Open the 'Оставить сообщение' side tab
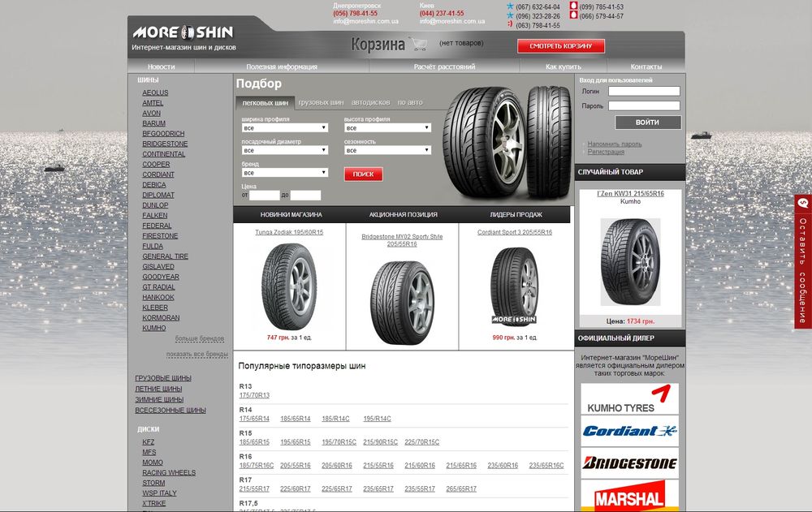The height and width of the screenshot is (512, 812). [803, 261]
